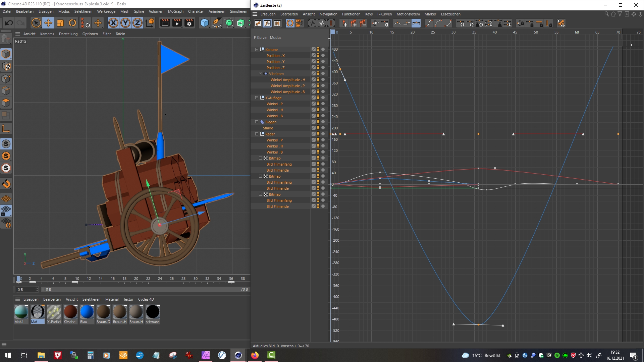Image resolution: width=644 pixels, height=362 pixels.
Task: Switch timeline to F-Curve mode icon
Action: point(267,23)
